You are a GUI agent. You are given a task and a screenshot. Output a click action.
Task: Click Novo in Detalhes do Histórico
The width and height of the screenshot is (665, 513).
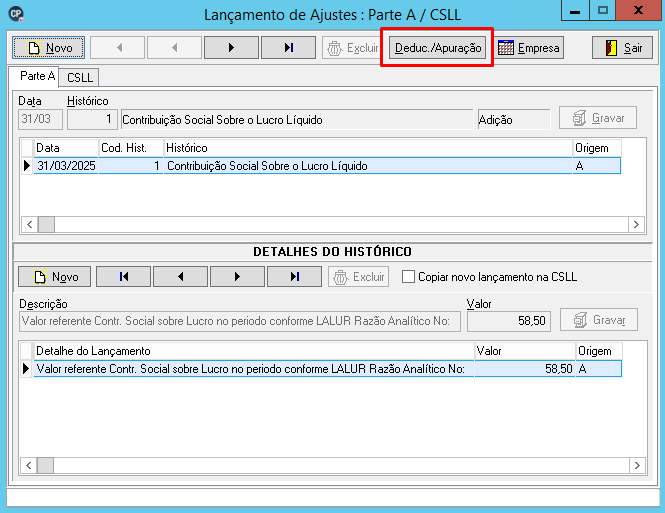54,277
